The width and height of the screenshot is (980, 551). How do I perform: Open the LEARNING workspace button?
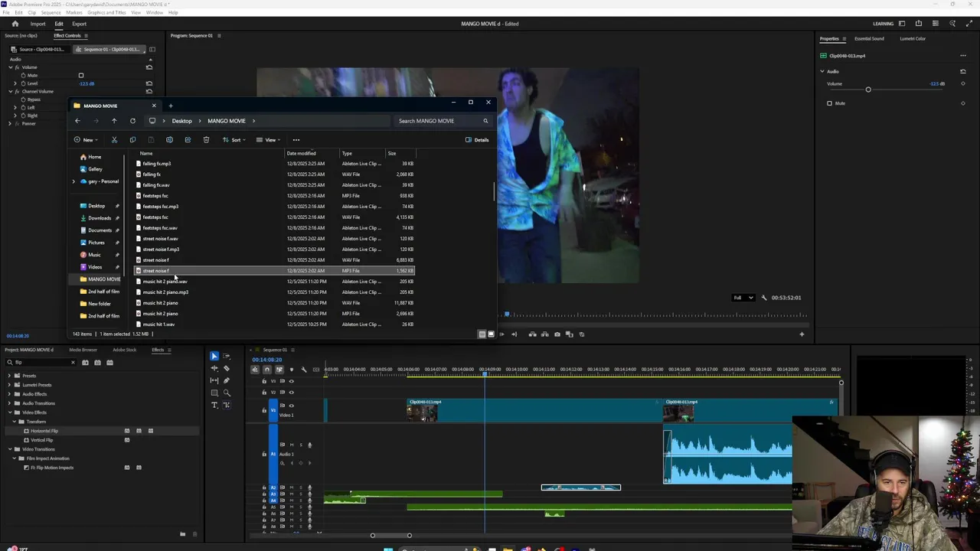(x=883, y=24)
